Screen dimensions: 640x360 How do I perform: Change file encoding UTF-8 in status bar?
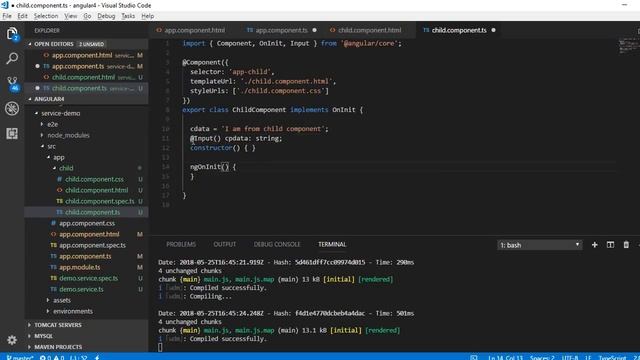tap(569, 358)
